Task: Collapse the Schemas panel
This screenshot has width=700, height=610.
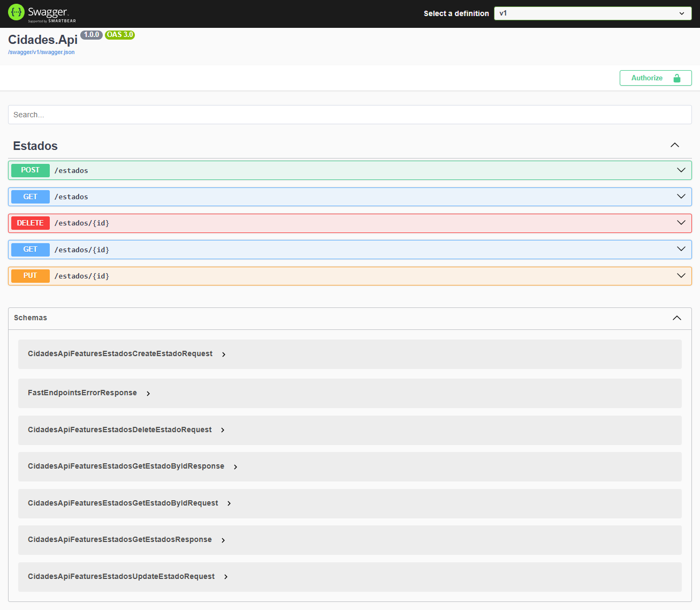Action: pyautogui.click(x=676, y=318)
